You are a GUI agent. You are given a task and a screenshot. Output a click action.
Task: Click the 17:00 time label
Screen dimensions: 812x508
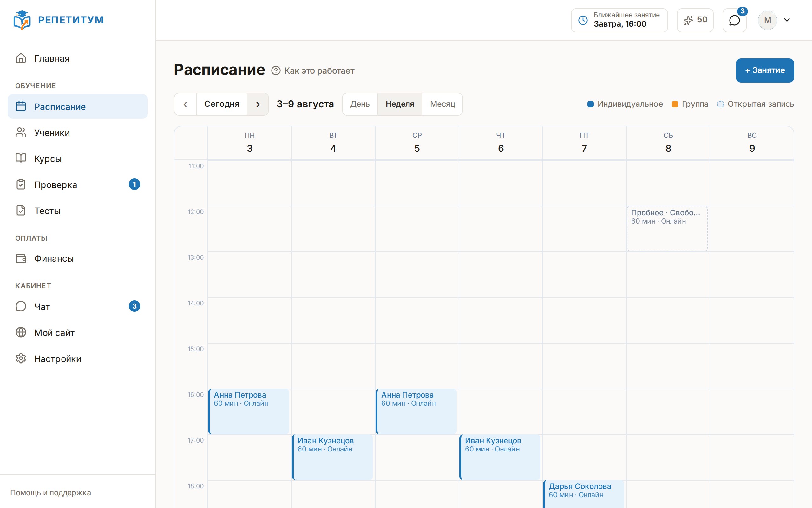196,440
